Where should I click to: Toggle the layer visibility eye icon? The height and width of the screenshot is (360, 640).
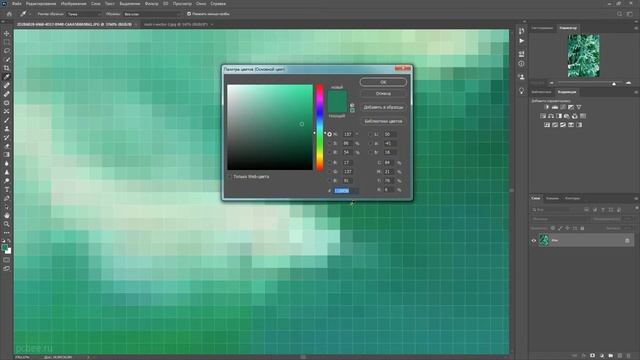[x=533, y=241]
